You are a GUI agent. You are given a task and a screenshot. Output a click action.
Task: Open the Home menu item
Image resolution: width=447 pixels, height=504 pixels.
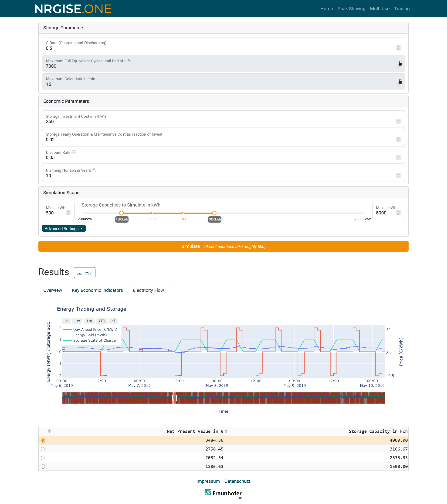click(x=327, y=9)
